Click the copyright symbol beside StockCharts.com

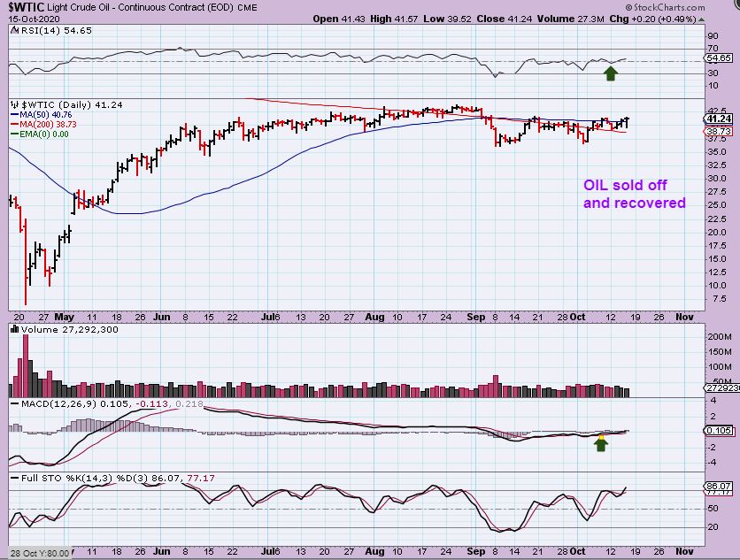(x=628, y=8)
